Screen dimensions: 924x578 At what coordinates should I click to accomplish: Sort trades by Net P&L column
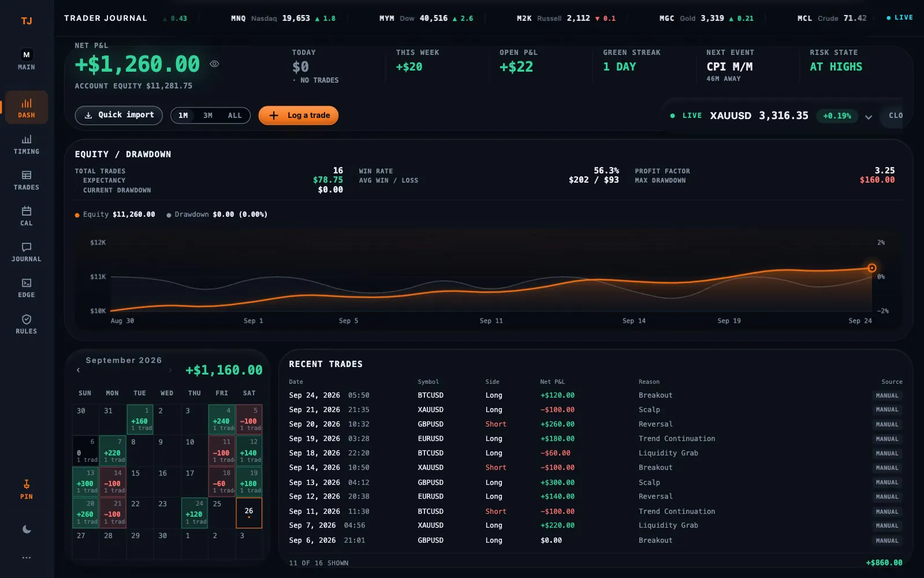click(552, 381)
